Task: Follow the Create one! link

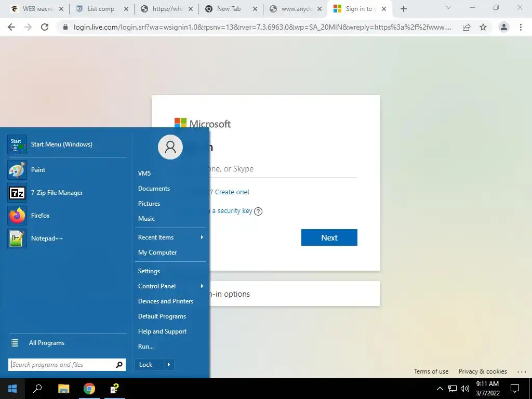Action: click(x=232, y=192)
